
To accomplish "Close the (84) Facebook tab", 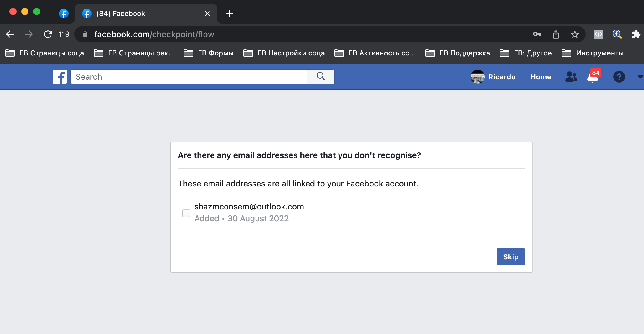I will [207, 14].
